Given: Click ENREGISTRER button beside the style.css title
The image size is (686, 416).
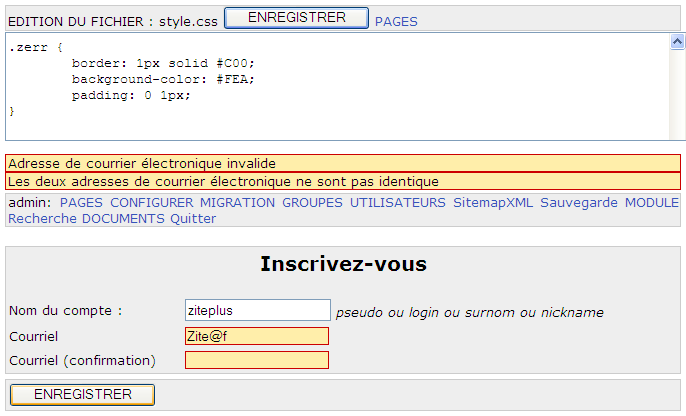Looking at the screenshot, I should coord(296,18).
